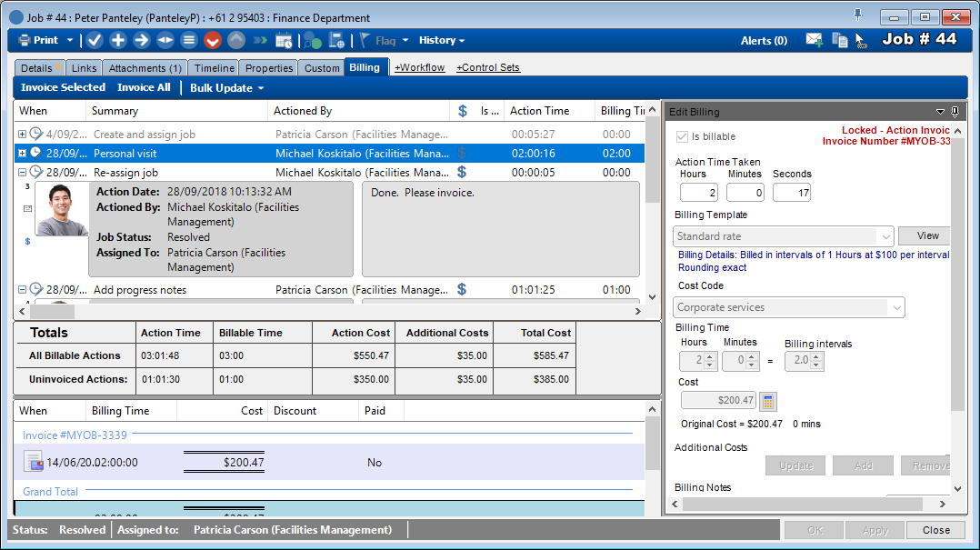The width and height of the screenshot is (980, 550).
Task: Collapse the Add progress notes row
Action: 22,289
